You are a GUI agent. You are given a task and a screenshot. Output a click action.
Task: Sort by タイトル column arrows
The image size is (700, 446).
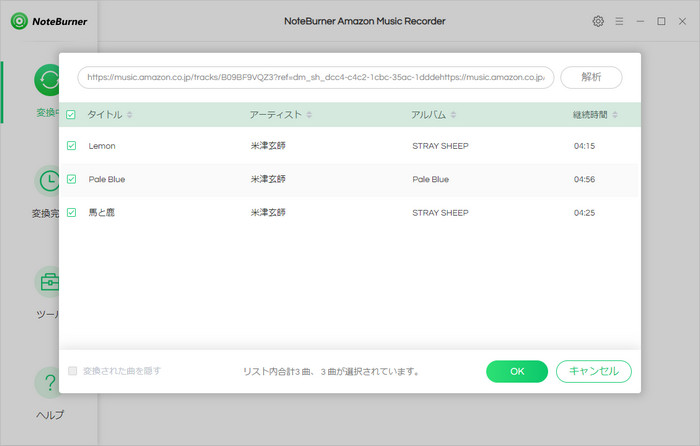point(129,115)
